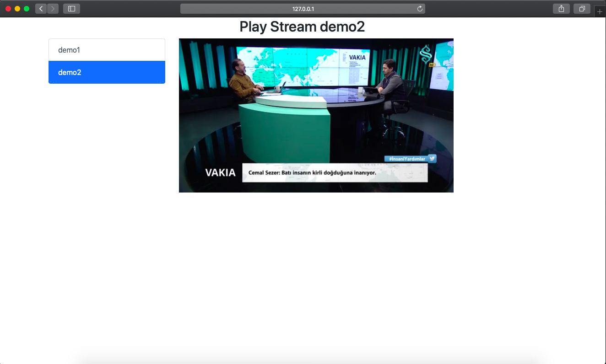Screen dimensions: 606x364
Task: Open a new tab with plus button
Action: pyautogui.click(x=600, y=11)
